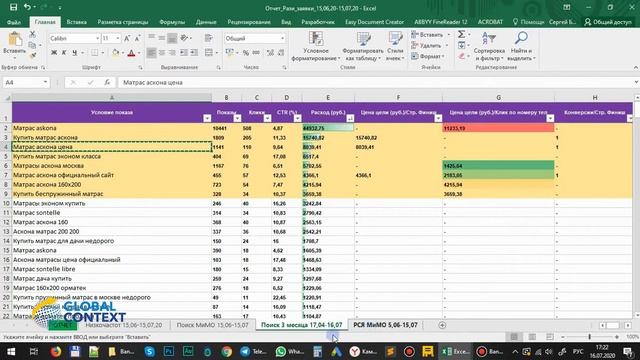The width and height of the screenshot is (640, 360).
Task: Click the Clear eraser icon
Action: point(461,56)
